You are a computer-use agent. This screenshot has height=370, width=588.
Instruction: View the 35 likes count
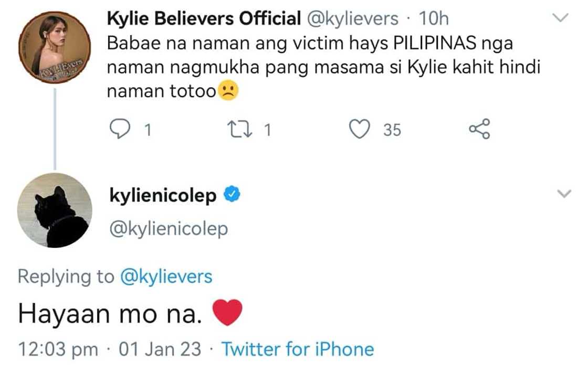click(x=392, y=130)
